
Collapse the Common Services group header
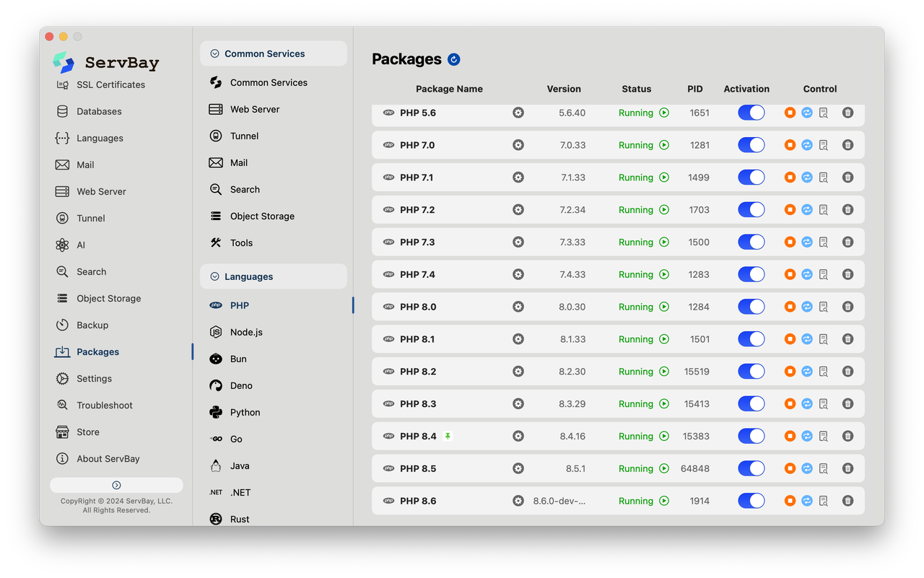coord(274,53)
